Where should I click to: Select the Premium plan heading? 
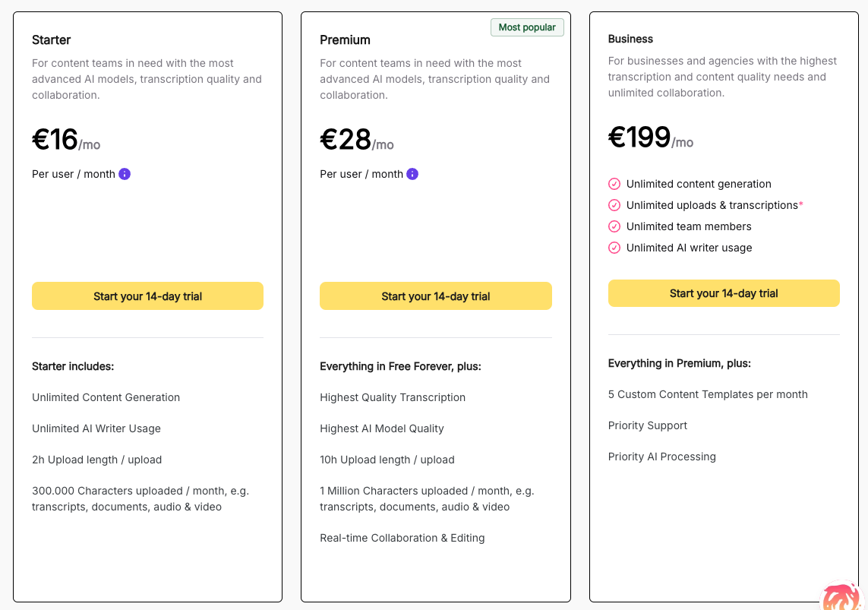pos(345,40)
